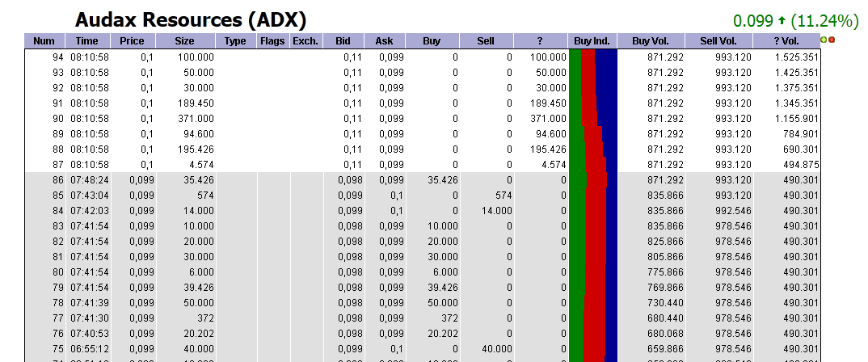This screenshot has width=868, height=362.
Task: Sort by the Price column header
Action: pyautogui.click(x=133, y=41)
